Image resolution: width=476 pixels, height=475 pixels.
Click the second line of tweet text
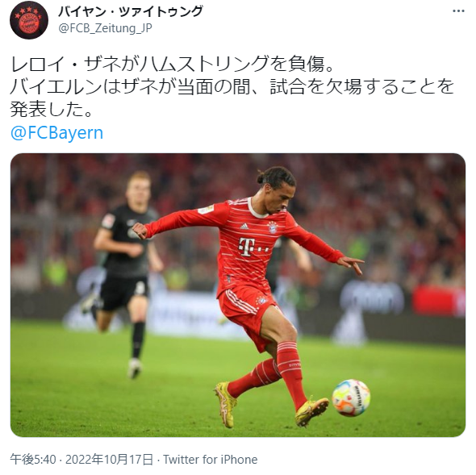[x=232, y=87]
